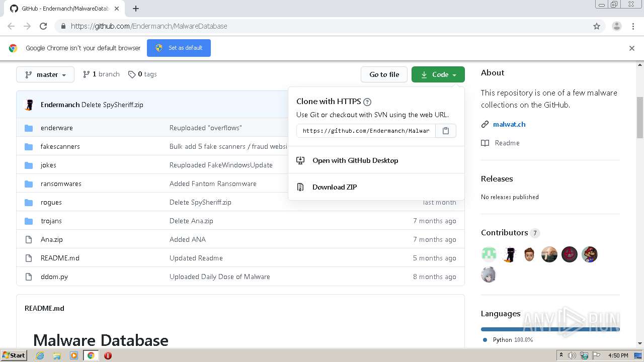
Task: Click the Readme link in About
Action: point(507,143)
